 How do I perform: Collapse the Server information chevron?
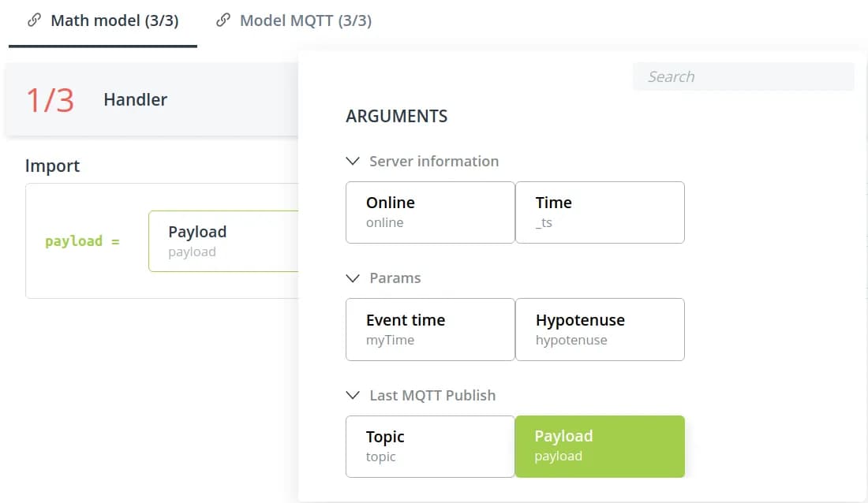[x=353, y=161]
